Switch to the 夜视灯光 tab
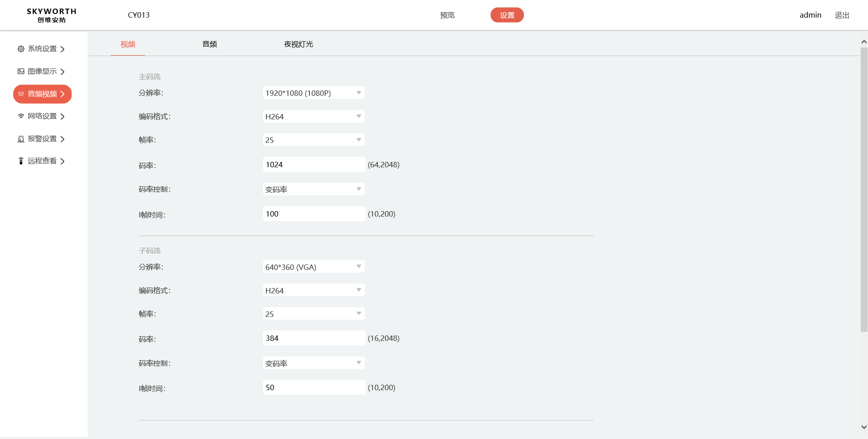This screenshot has height=439, width=868. click(x=298, y=44)
